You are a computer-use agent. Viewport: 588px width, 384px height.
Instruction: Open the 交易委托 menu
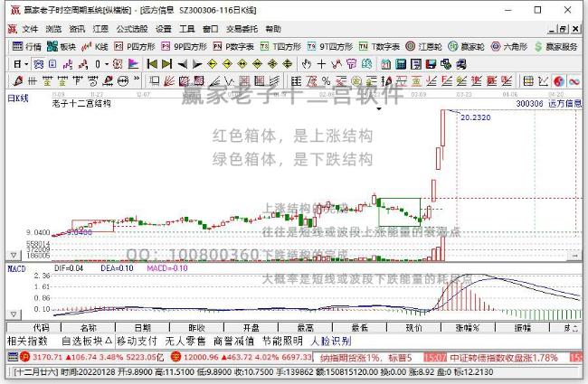tap(242, 29)
